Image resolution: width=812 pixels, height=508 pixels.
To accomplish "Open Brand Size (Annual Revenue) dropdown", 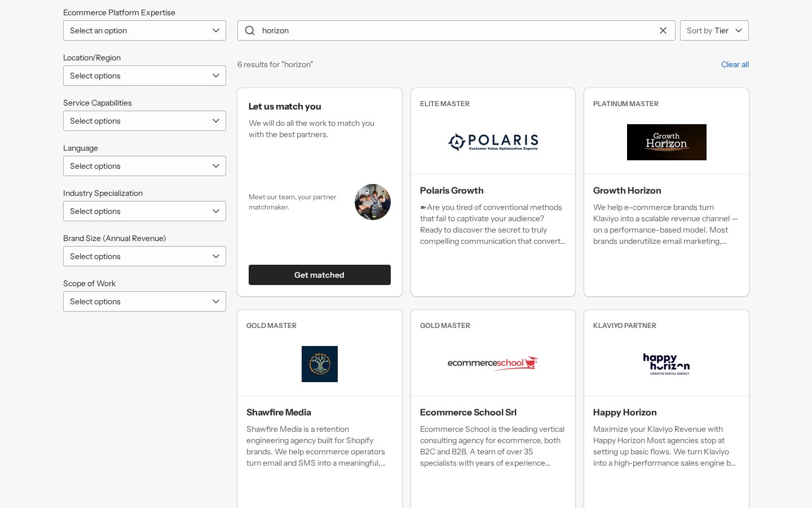I will coord(144,256).
